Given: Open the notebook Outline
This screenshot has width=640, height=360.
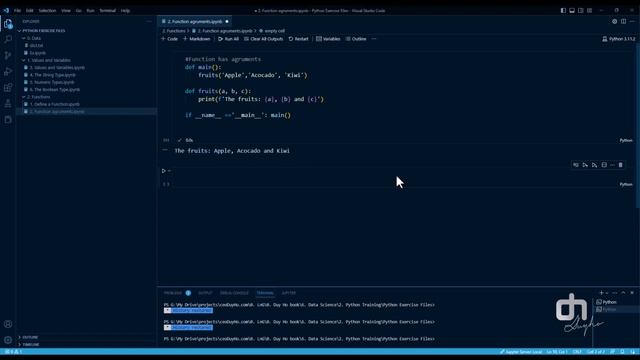Looking at the screenshot, I should [x=356, y=39].
